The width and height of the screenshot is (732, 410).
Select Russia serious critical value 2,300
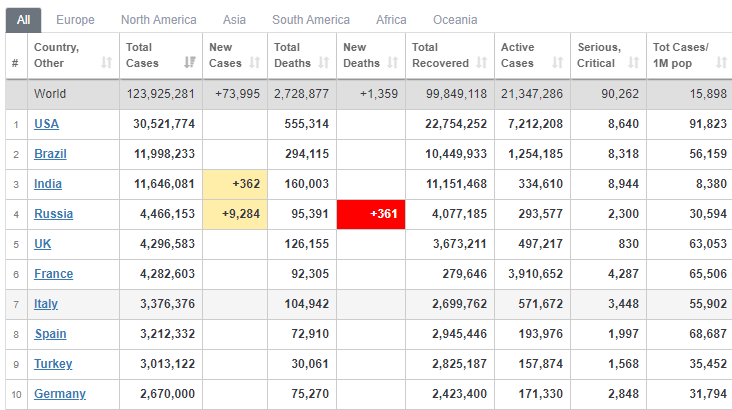623,214
